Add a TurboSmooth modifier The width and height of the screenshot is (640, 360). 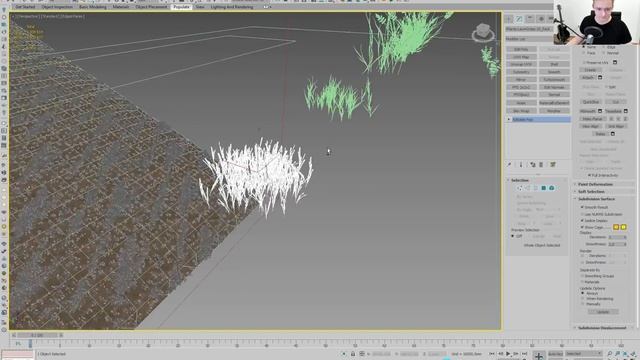point(554,80)
